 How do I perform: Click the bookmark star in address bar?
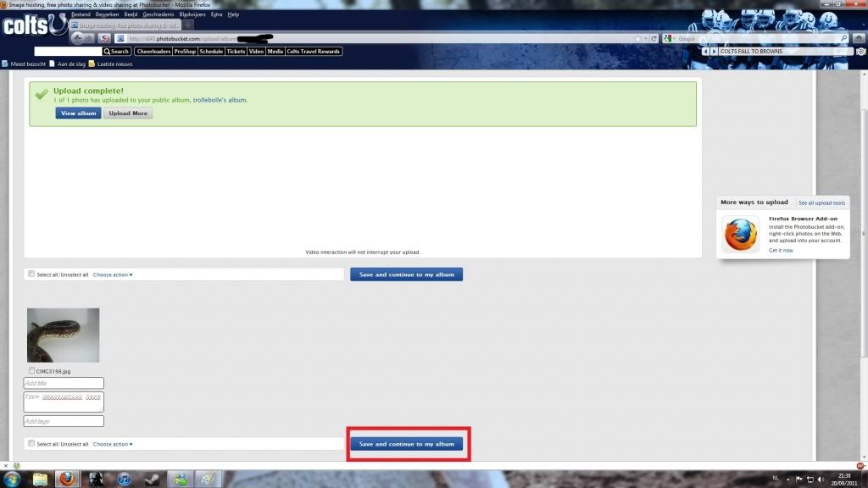point(637,39)
